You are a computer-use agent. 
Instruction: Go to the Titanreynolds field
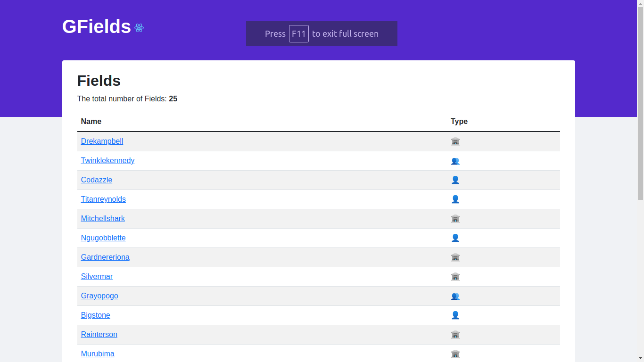coord(103,199)
